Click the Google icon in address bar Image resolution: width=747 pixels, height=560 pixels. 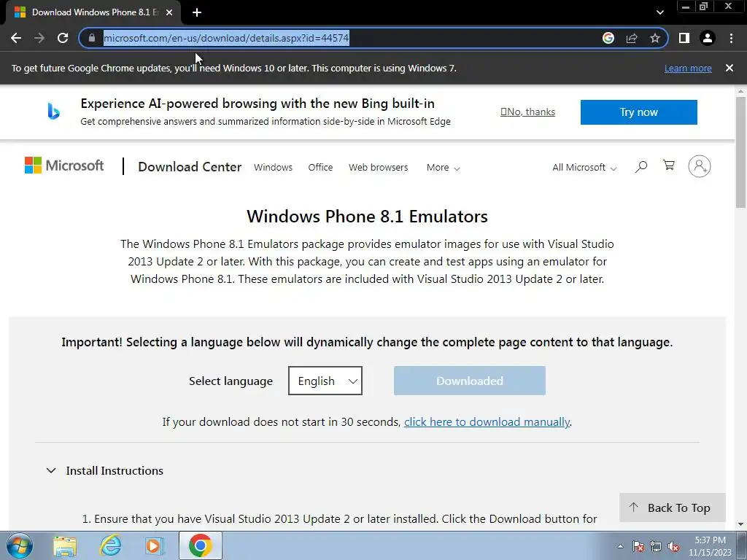click(608, 38)
